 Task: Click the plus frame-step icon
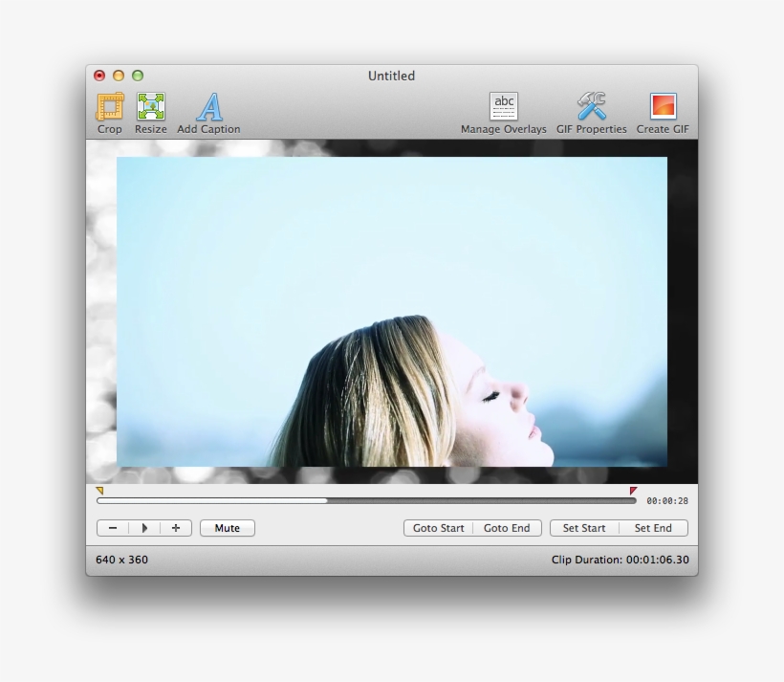pyautogui.click(x=178, y=528)
